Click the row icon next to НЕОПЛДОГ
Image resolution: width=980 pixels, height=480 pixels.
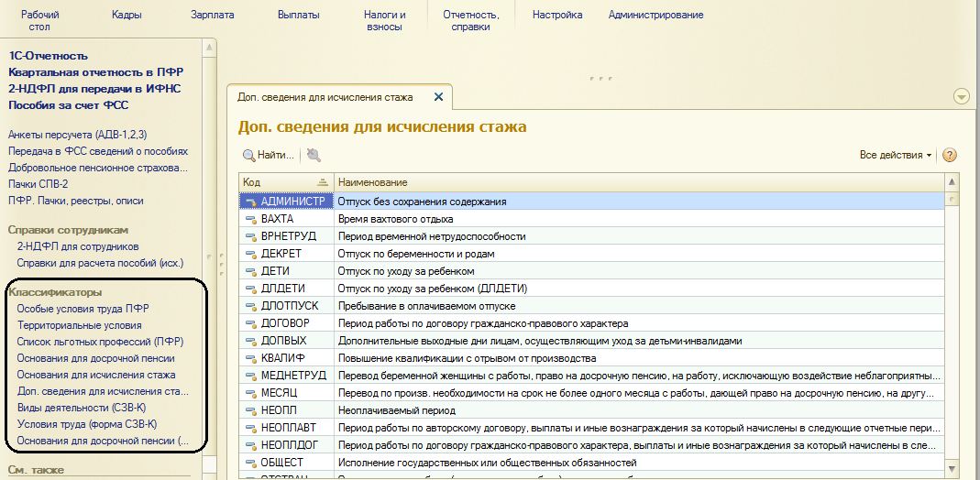tap(252, 446)
